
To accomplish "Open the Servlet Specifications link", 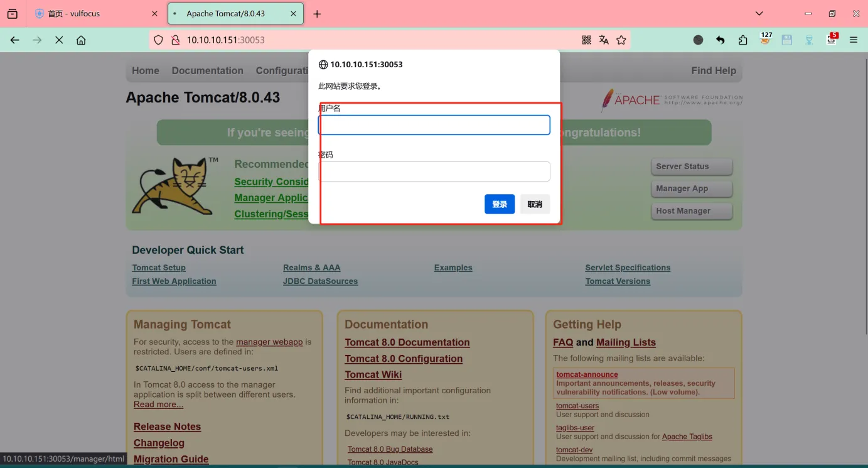I will 628,268.
